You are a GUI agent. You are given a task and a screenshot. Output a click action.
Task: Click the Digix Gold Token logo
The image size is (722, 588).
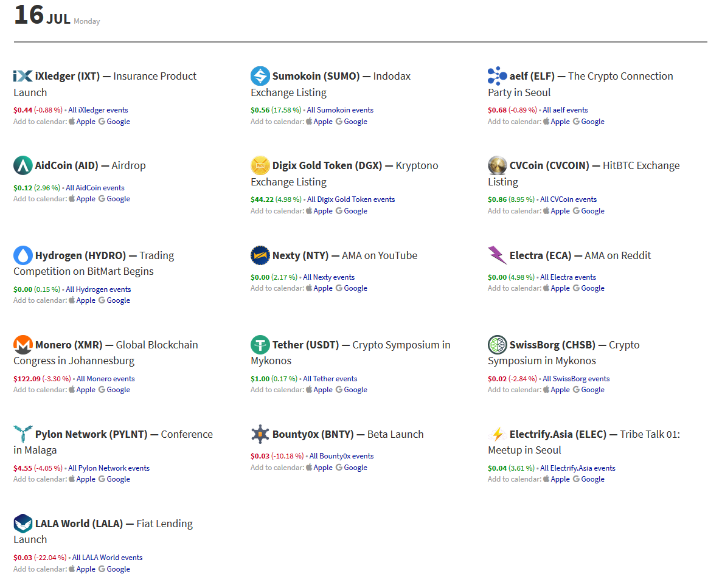[260, 165]
